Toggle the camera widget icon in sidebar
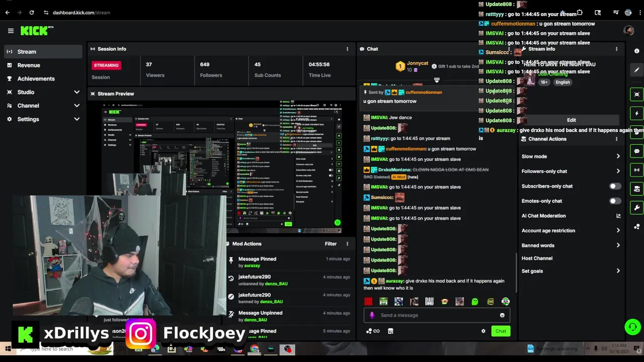This screenshot has width=644, height=362. [636, 189]
